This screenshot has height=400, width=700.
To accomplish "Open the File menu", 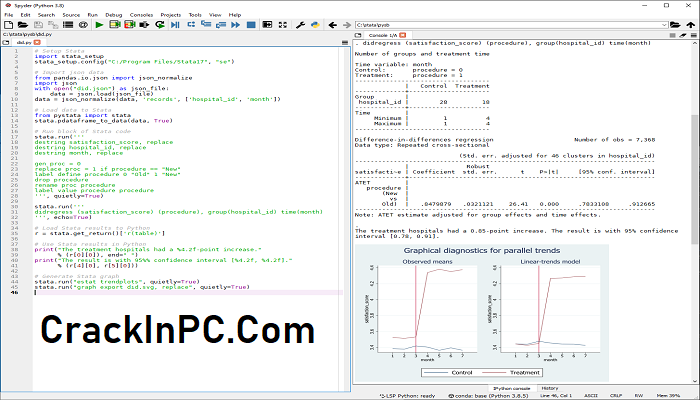I will [x=8, y=15].
